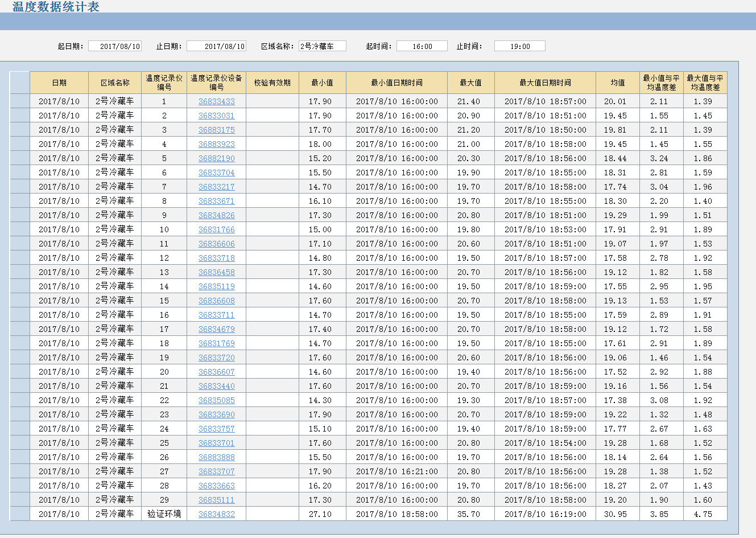The image size is (756, 538).
Task: Click the 日期 column header
Action: 59,83
